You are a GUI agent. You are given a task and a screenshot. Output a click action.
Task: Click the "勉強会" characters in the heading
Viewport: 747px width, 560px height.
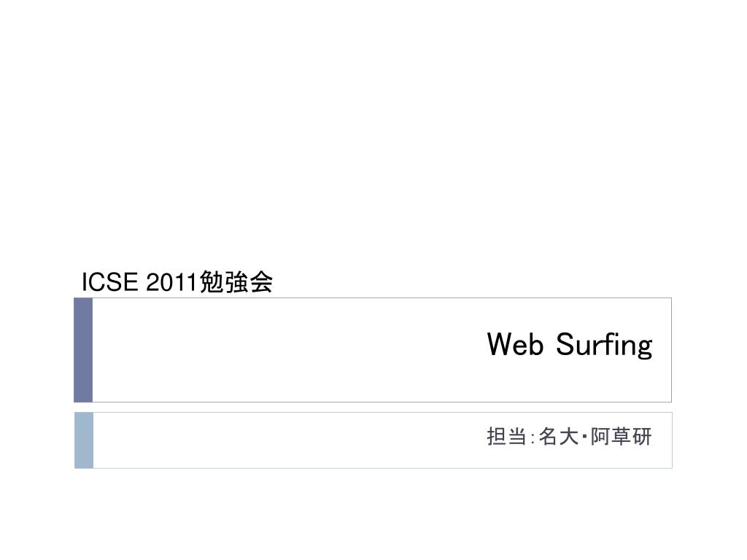click(x=236, y=282)
